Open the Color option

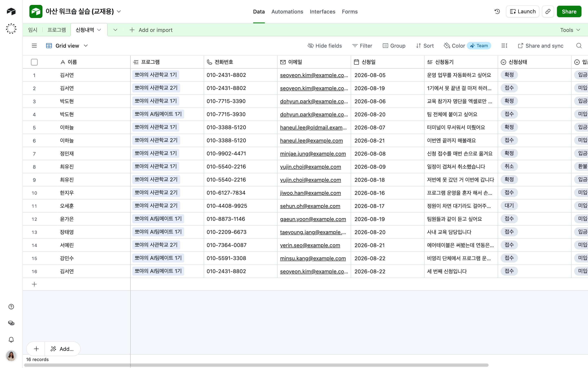(454, 46)
